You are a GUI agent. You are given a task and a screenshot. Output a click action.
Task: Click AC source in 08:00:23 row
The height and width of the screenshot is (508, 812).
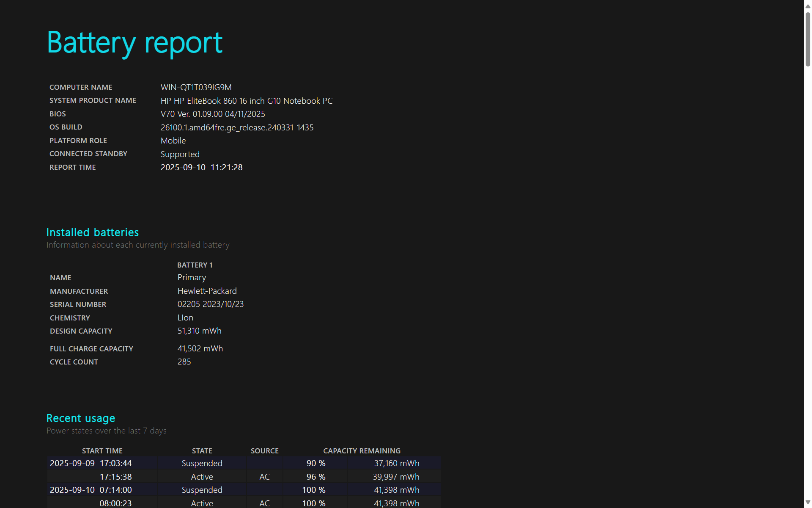(x=264, y=503)
